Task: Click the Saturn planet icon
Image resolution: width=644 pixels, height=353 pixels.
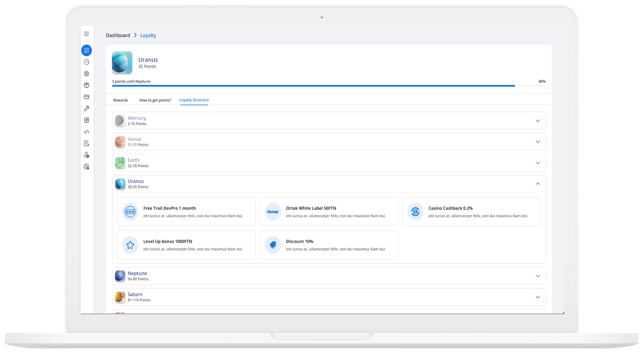Action: [x=120, y=297]
